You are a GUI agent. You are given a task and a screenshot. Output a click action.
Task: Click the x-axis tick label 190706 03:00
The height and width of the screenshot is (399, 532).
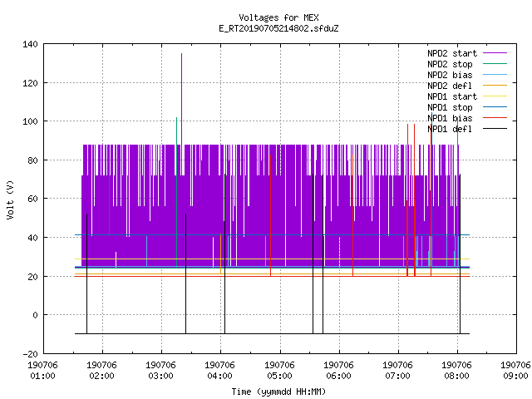click(160, 371)
